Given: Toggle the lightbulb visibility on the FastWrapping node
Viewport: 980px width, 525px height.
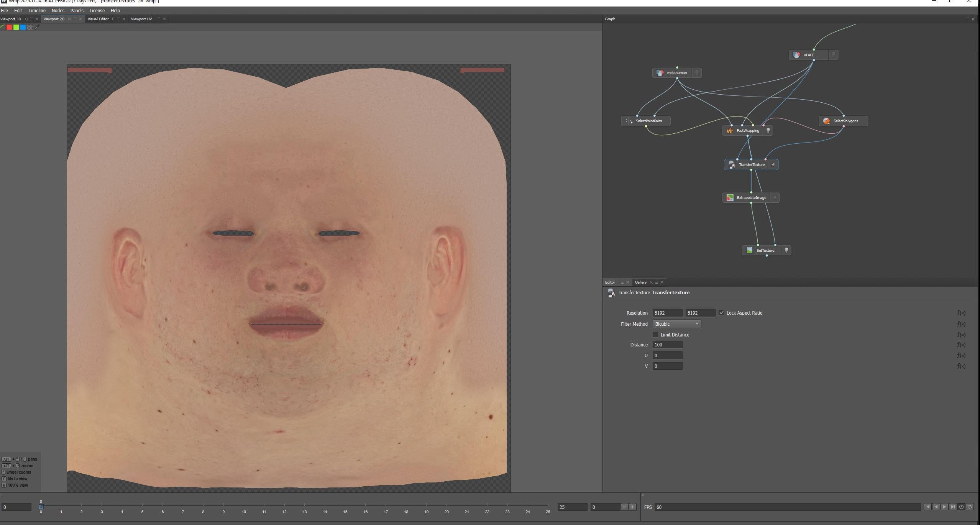Looking at the screenshot, I should click(768, 130).
